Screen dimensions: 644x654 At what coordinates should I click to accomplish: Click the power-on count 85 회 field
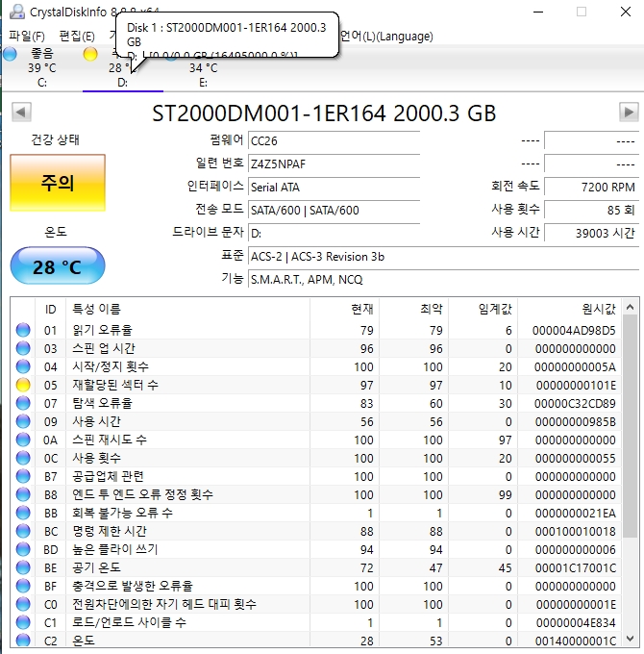click(591, 210)
